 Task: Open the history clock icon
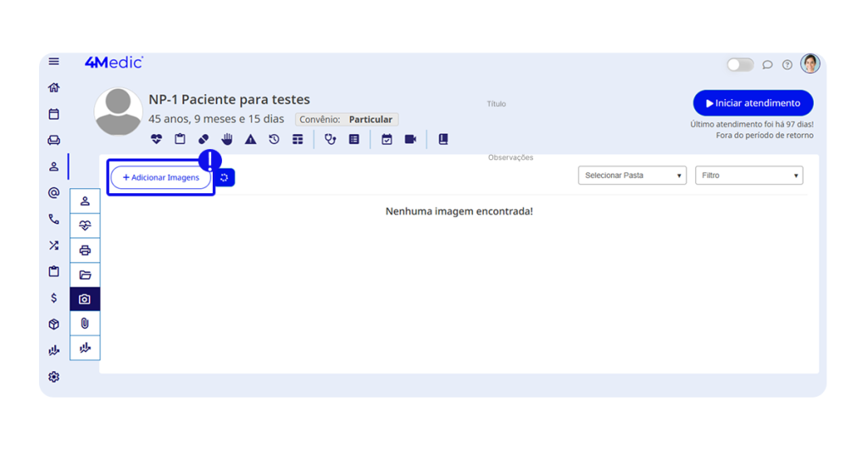tap(274, 140)
